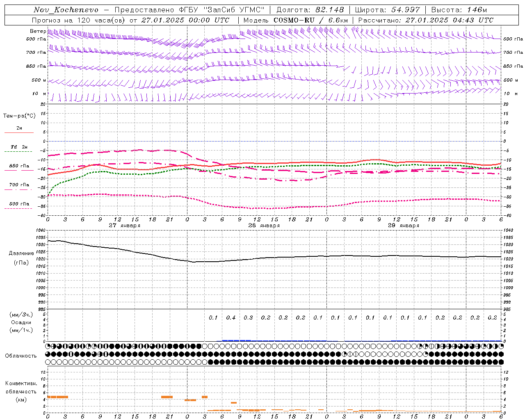Click "ФГБУ "ЗапСиб УГМС"" provider name
Screen dimensions: 525x420
[222, 10]
